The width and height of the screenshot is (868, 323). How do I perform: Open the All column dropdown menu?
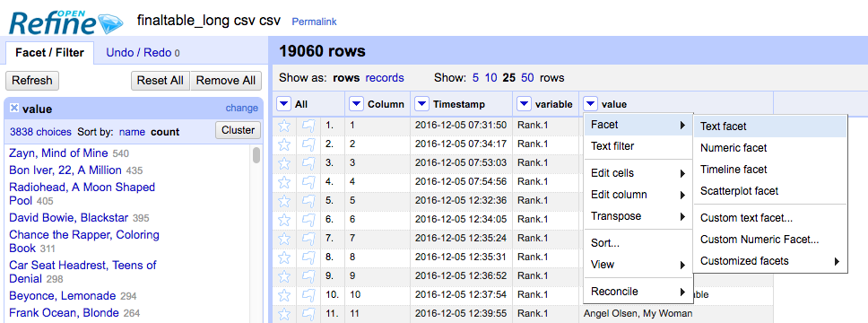click(x=284, y=103)
